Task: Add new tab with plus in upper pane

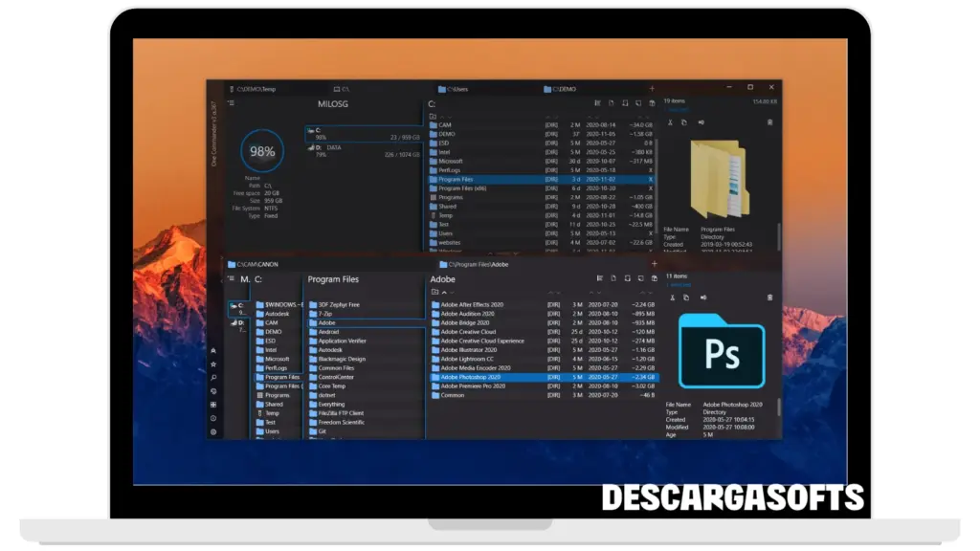Action: click(653, 89)
